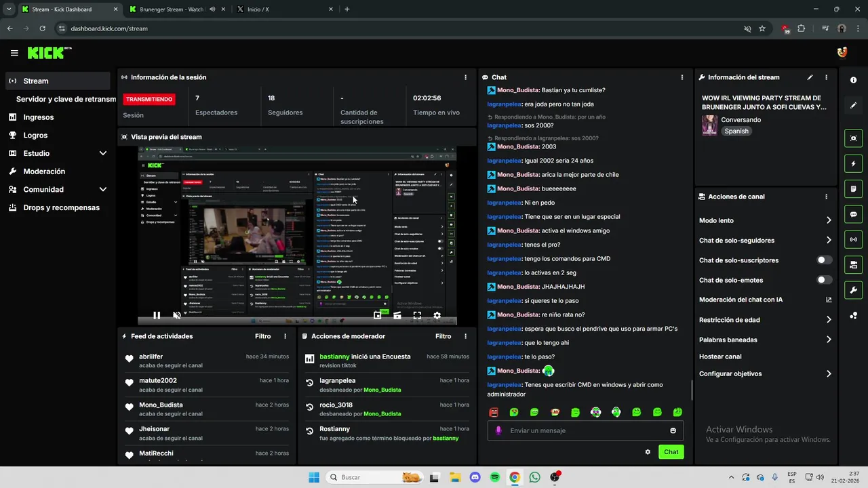Click the green Chat send button
Screen dimensions: 868x488
coord(671,452)
